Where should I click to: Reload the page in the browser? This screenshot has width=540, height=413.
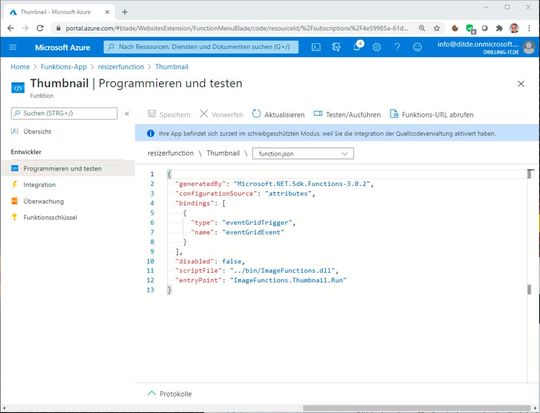pos(40,28)
